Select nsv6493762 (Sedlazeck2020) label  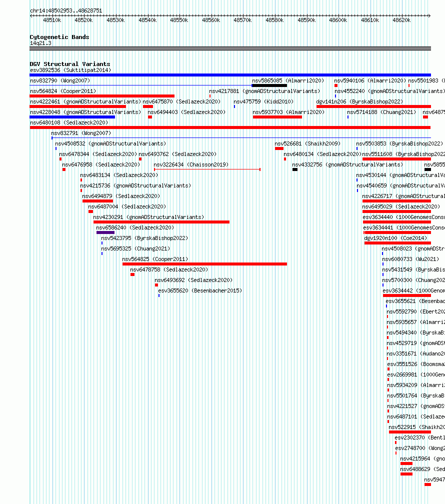177,154
